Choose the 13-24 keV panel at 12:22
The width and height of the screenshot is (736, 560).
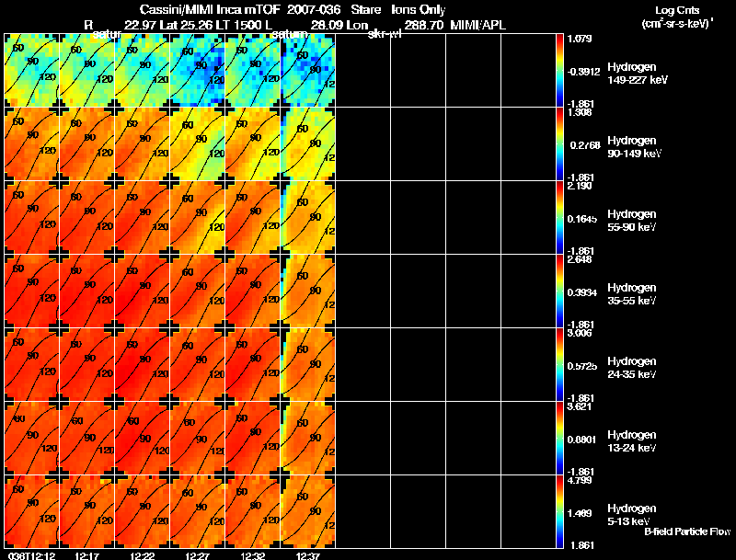click(143, 438)
